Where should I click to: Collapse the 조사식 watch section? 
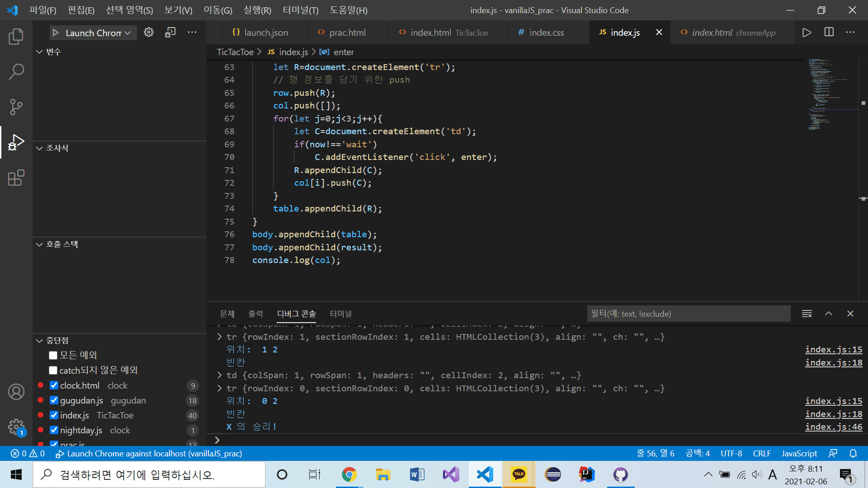(x=39, y=148)
